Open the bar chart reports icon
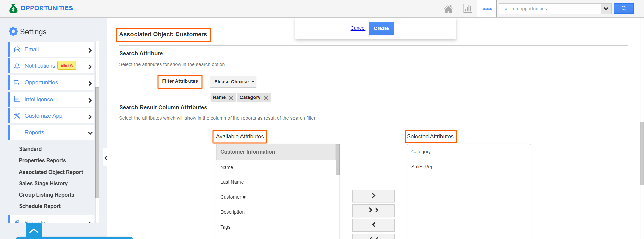 (x=468, y=9)
